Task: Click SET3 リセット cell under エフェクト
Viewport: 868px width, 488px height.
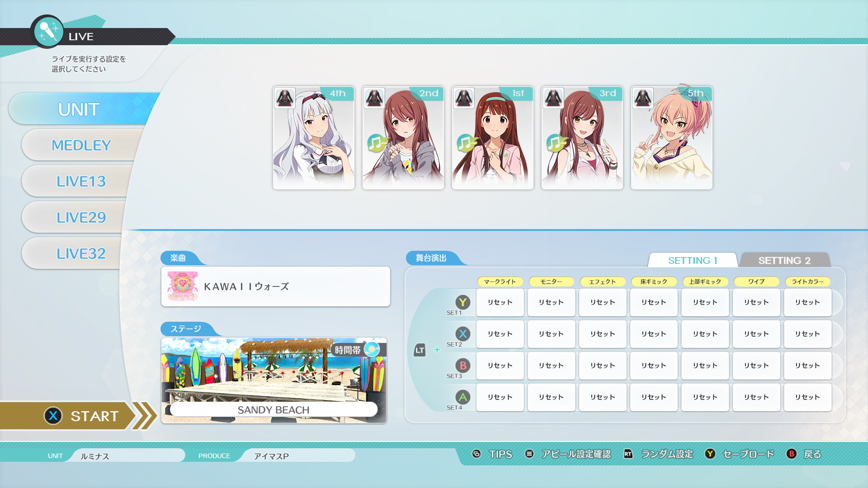Action: click(603, 366)
